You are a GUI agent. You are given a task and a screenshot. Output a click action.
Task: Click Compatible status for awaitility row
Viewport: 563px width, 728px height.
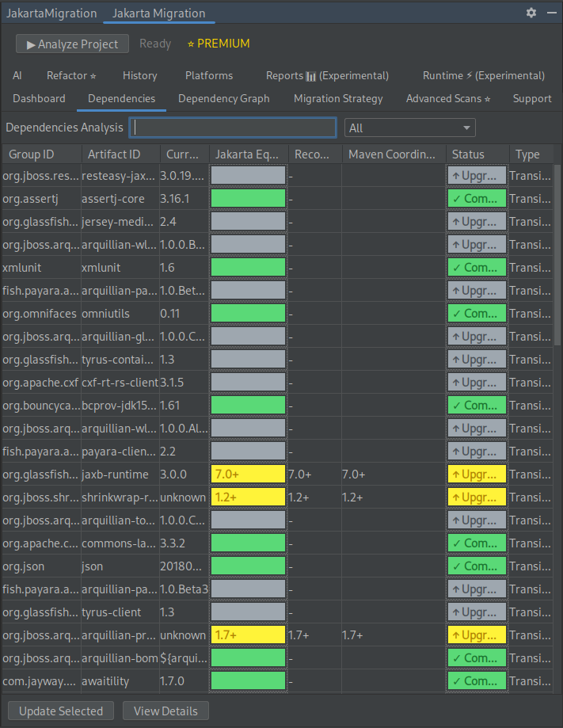[477, 681]
